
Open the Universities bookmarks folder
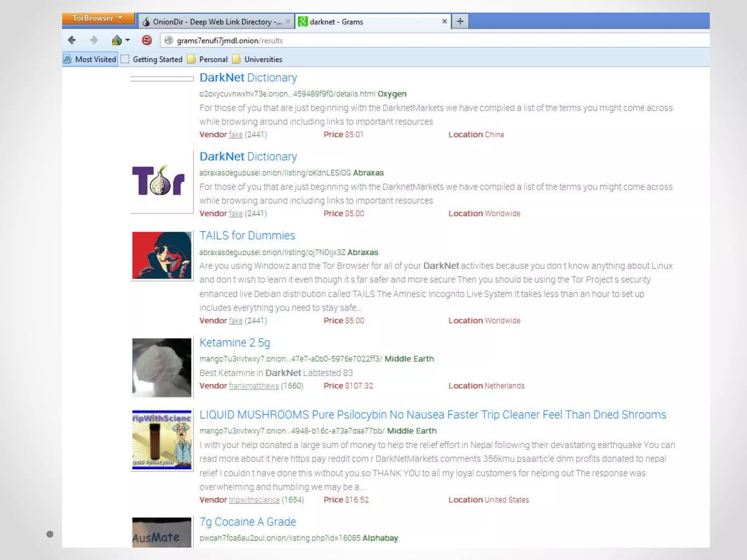tap(258, 59)
